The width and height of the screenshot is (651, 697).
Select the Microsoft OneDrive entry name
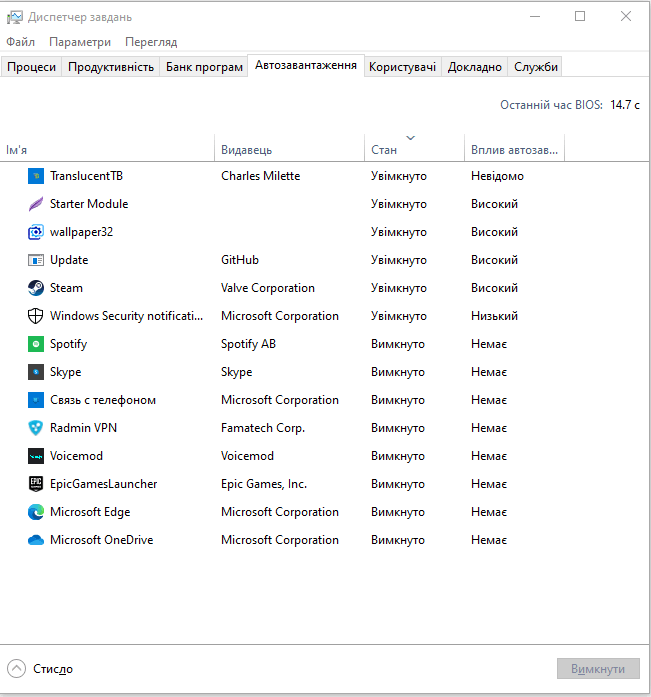click(x=101, y=540)
